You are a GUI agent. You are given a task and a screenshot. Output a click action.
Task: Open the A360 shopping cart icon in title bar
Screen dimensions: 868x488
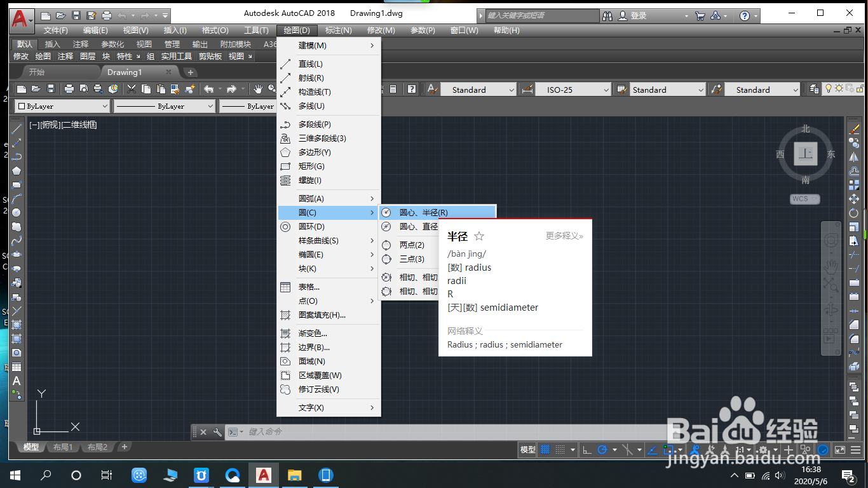pos(700,15)
